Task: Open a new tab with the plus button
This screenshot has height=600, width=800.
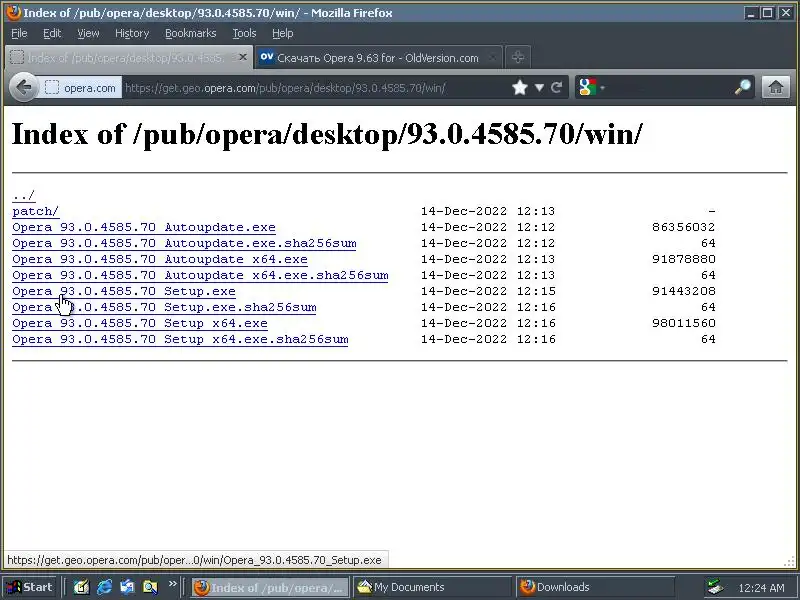Action: click(518, 57)
